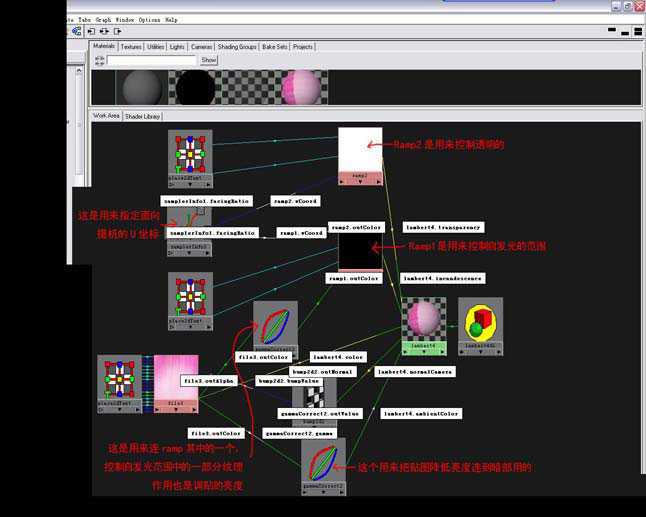Click output arrow on lambert4 node

coord(442,352)
